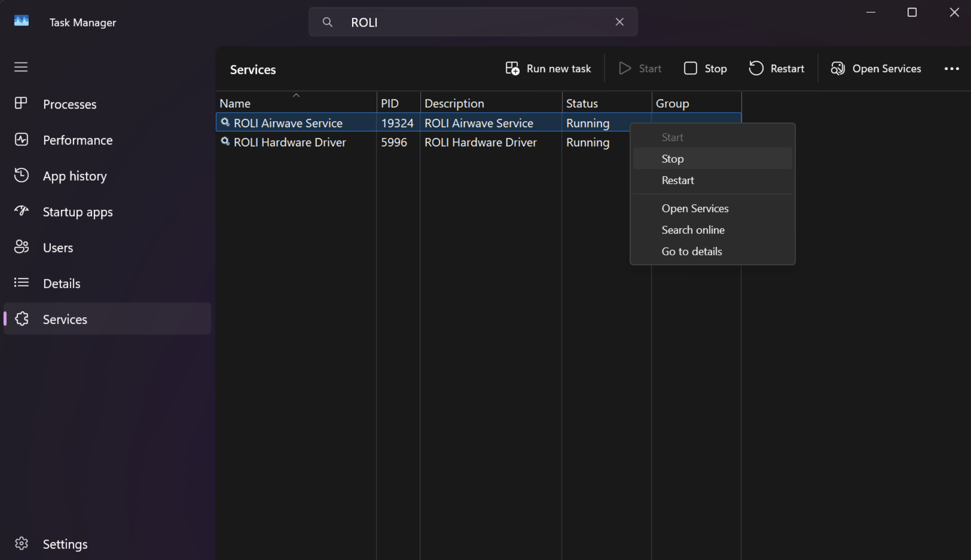Screen dimensions: 971x560
Task: Navigate to the Users page
Action: point(57,248)
